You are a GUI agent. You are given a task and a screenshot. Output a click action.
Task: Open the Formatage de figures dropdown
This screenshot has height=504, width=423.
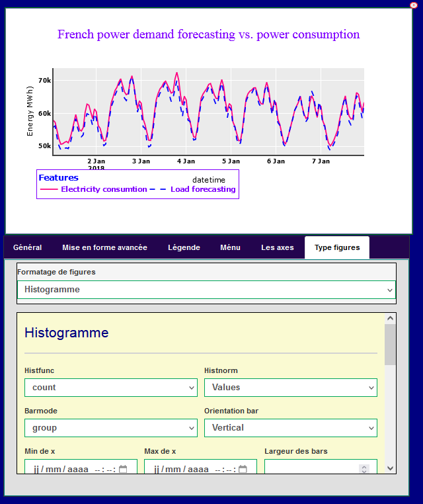(206, 290)
